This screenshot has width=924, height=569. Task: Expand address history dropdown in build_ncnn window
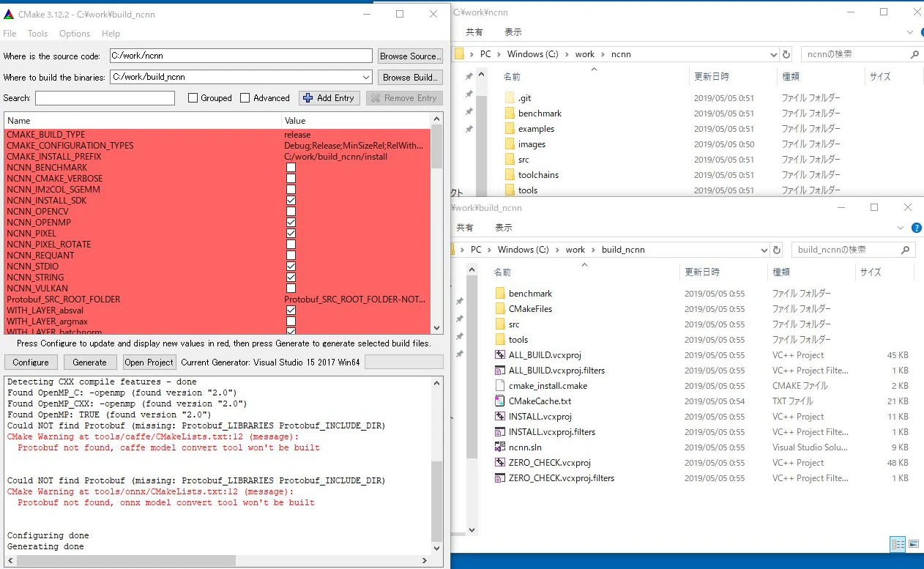point(765,250)
